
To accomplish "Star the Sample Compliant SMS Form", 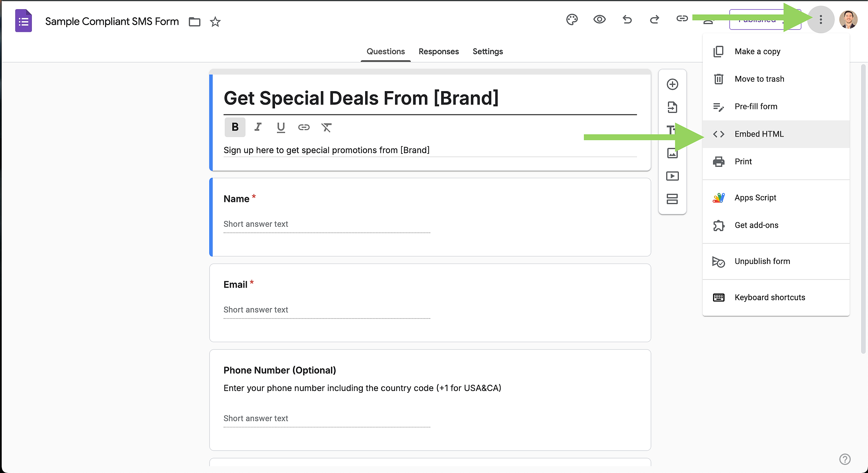I will click(x=215, y=22).
